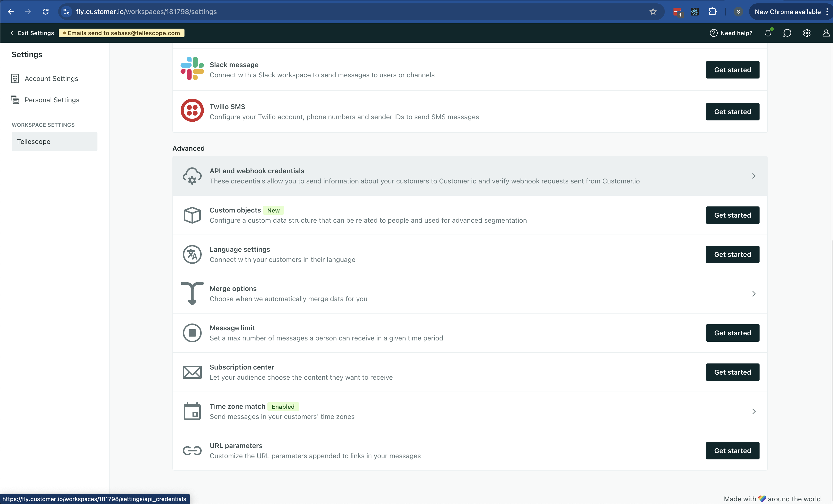The height and width of the screenshot is (504, 833).
Task: Click the Personal Settings icon
Action: point(15,100)
